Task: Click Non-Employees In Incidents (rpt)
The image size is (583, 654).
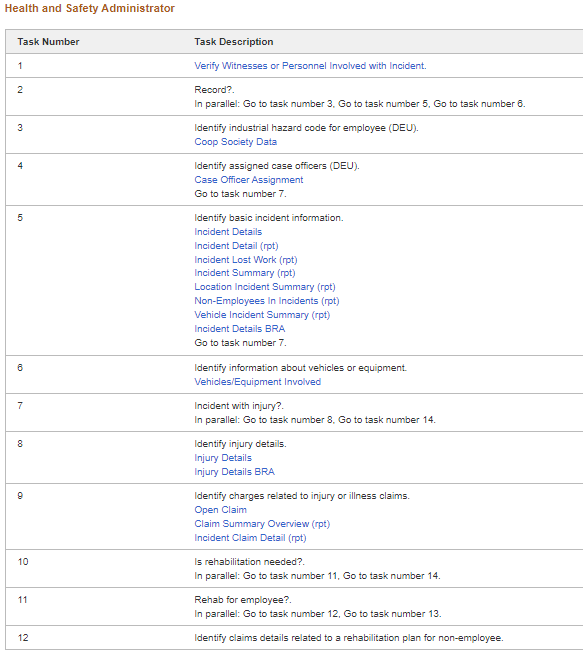Action: pos(267,301)
